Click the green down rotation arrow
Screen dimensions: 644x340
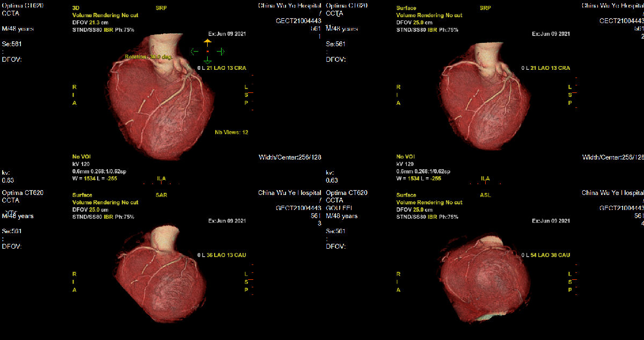(x=208, y=60)
